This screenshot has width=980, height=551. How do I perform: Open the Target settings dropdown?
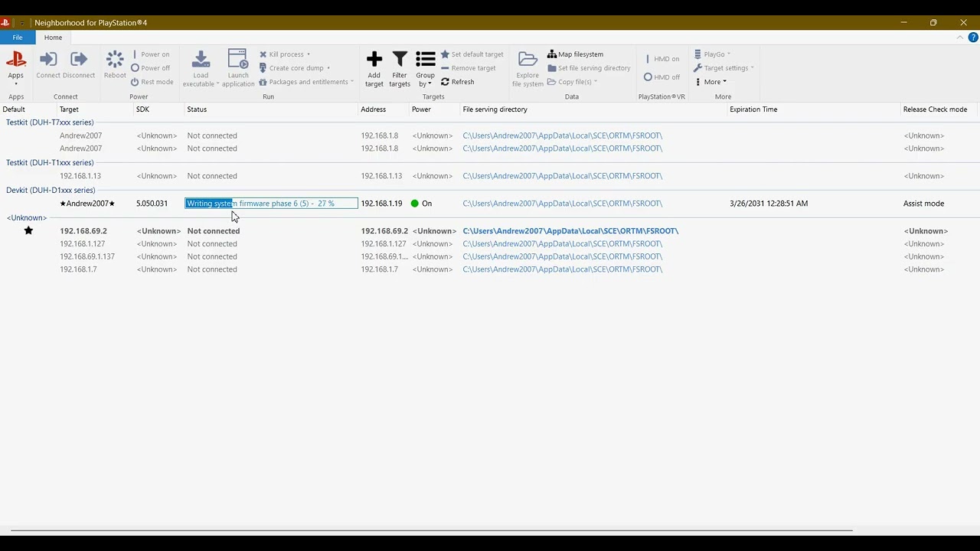(724, 68)
